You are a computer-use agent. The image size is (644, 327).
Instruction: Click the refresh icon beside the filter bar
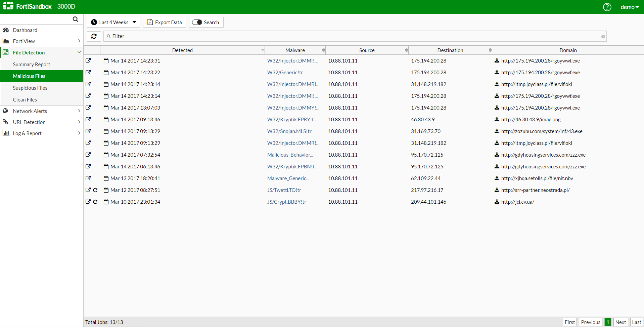(x=94, y=36)
